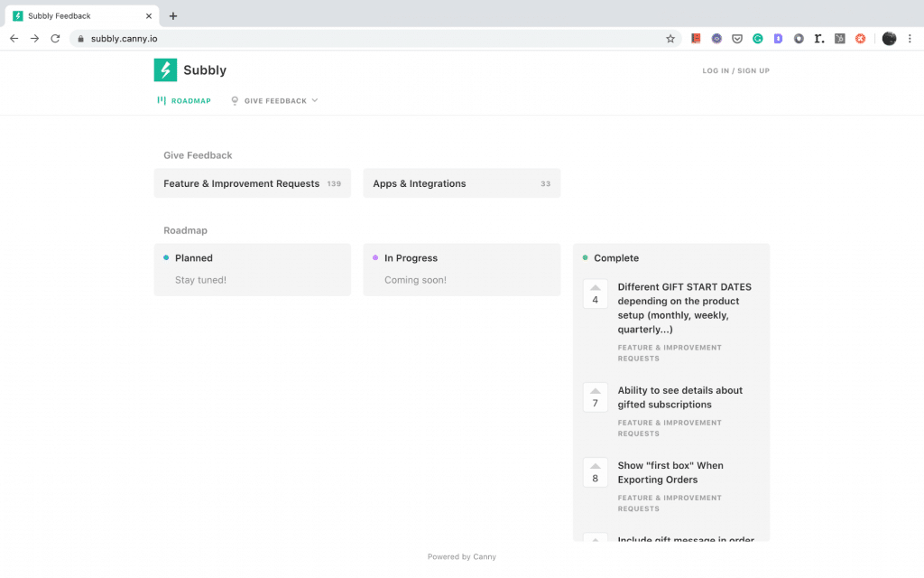Open a new browser tab

pyautogui.click(x=173, y=15)
